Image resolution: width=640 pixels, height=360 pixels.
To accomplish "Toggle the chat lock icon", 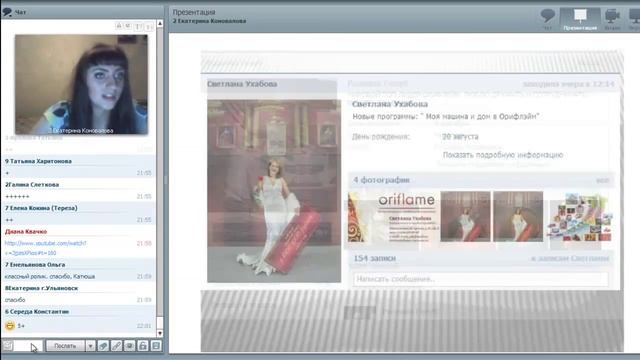I will pyautogui.click(x=142, y=346).
